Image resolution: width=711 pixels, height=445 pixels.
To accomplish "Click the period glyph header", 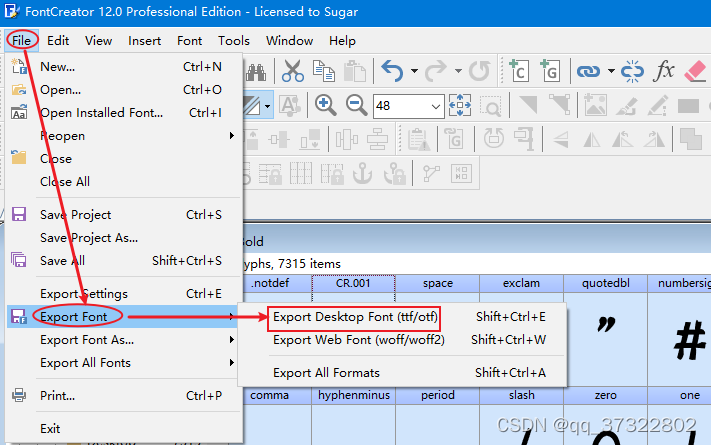I will (438, 395).
